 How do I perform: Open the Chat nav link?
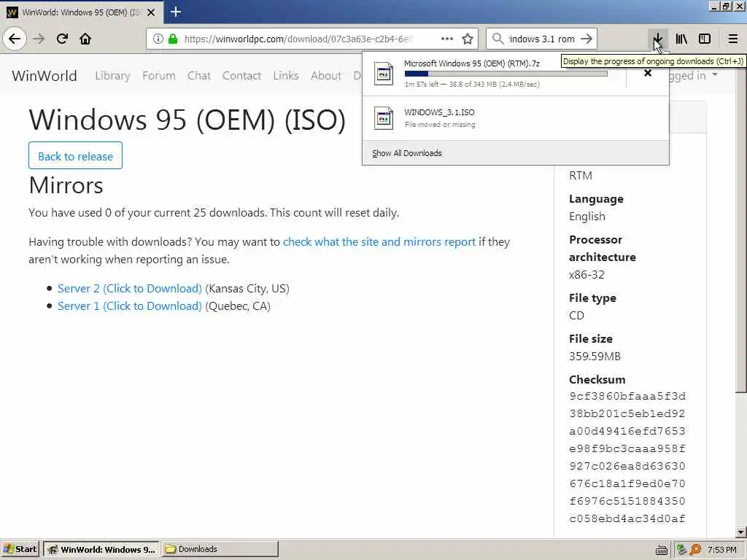(198, 76)
